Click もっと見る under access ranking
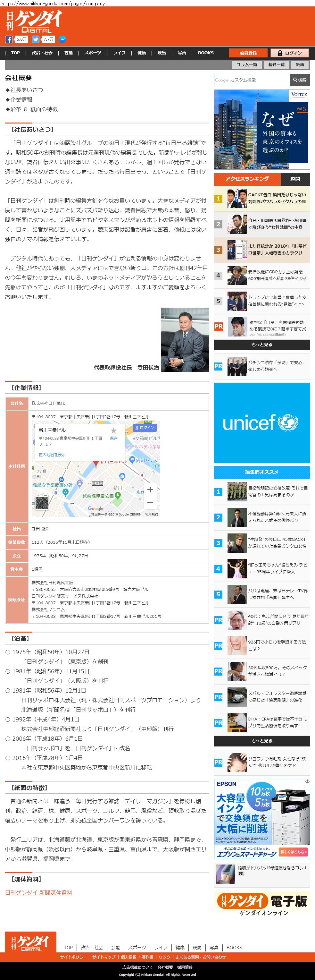Viewport: 315px width, 980px height. pyautogui.click(x=262, y=345)
